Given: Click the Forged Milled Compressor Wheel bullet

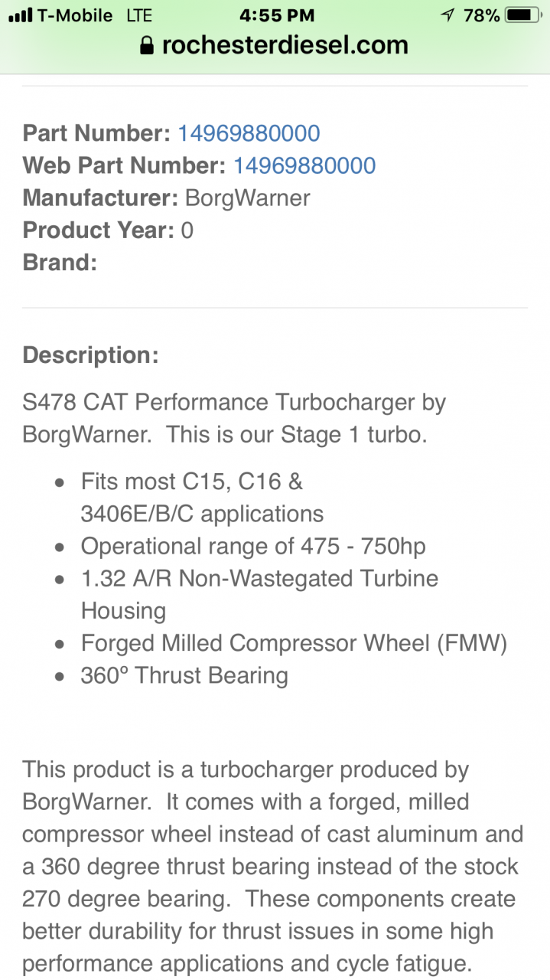Looking at the screenshot, I should tap(294, 643).
